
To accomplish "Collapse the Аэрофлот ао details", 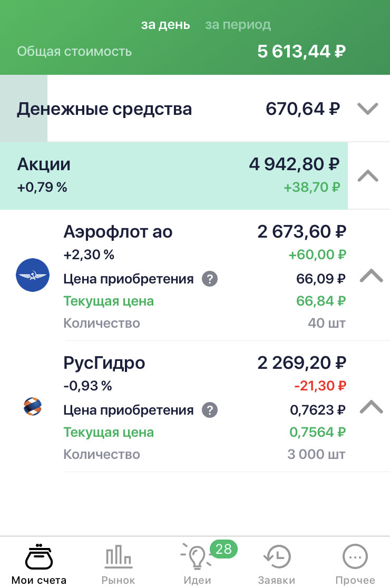I will point(370,275).
